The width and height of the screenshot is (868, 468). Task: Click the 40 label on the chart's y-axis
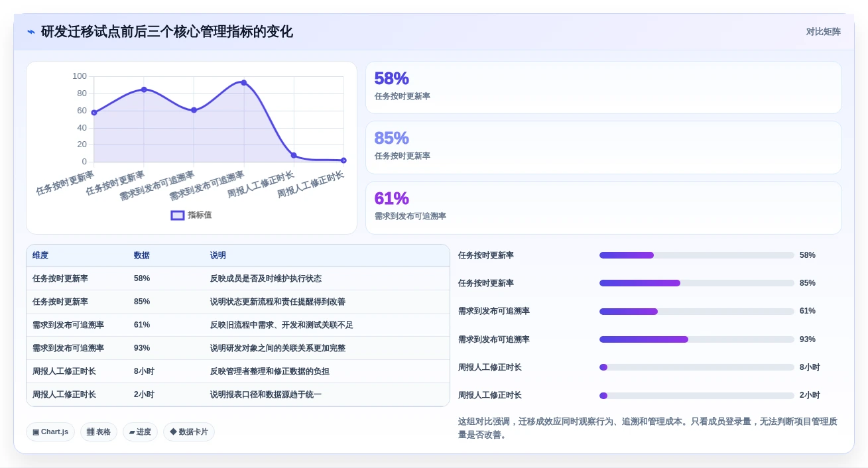[82, 127]
